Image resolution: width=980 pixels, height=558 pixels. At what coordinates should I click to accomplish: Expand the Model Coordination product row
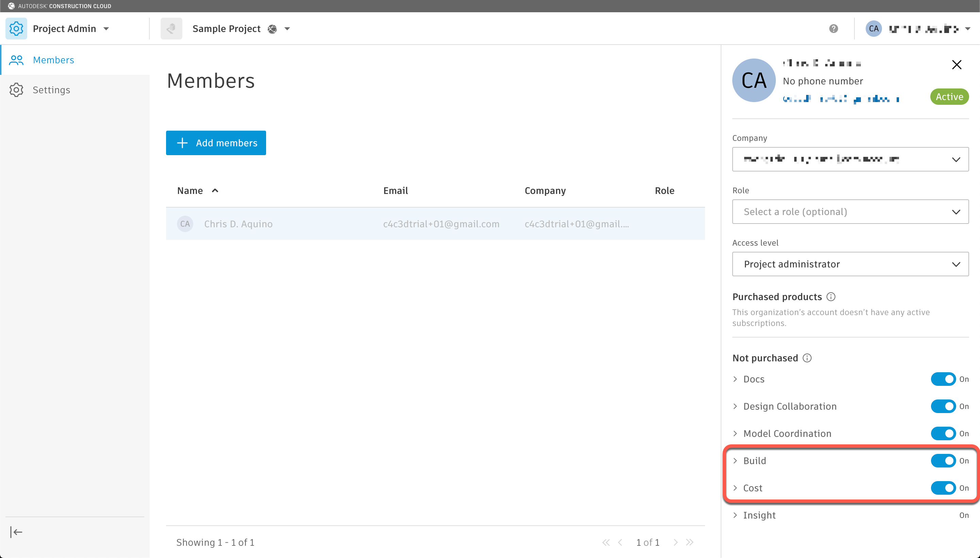[x=735, y=433]
